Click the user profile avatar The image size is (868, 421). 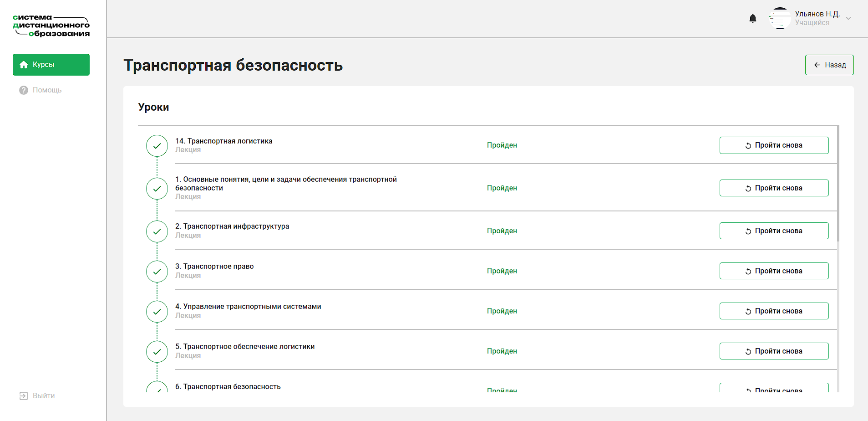[x=780, y=18]
